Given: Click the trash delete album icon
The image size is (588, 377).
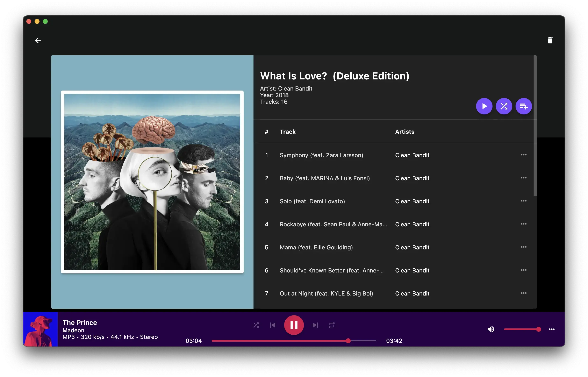Looking at the screenshot, I should click(x=550, y=40).
